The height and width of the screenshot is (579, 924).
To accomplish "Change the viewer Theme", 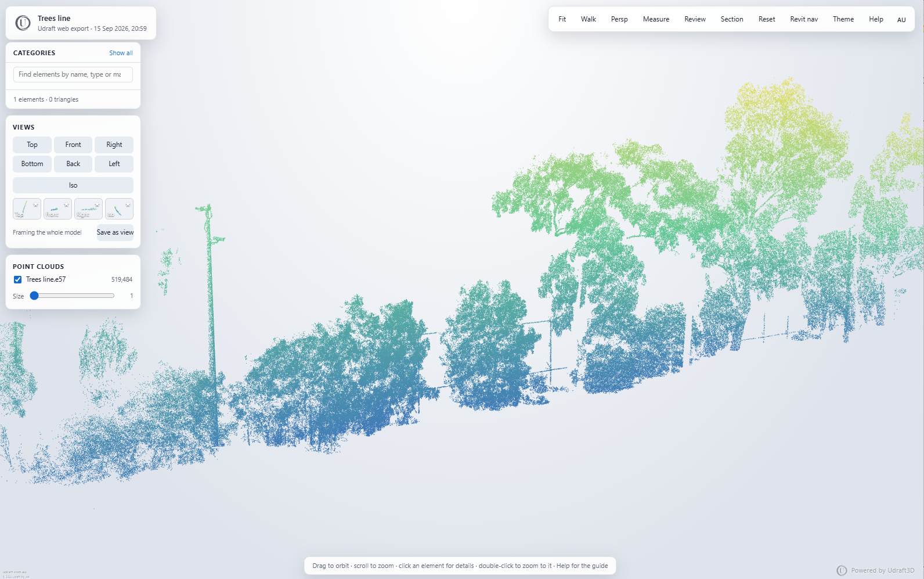I will click(x=843, y=19).
